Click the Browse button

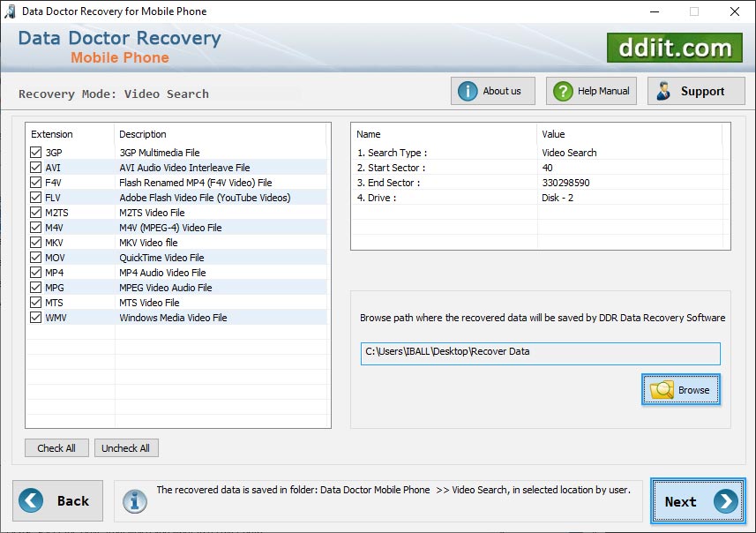click(x=681, y=389)
